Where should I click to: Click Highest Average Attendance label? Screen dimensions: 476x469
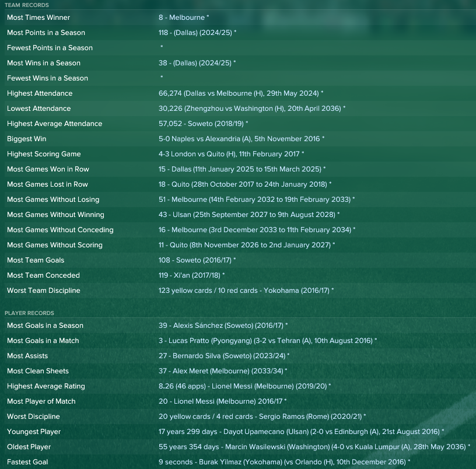55,124
